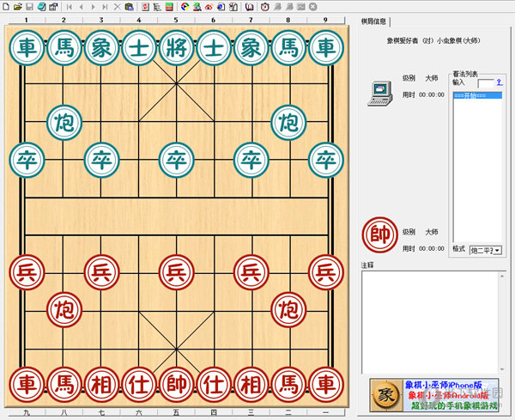Image resolution: width=515 pixels, height=420 pixels.
Task: Select the center black 卒 pawn
Action: pyautogui.click(x=177, y=160)
